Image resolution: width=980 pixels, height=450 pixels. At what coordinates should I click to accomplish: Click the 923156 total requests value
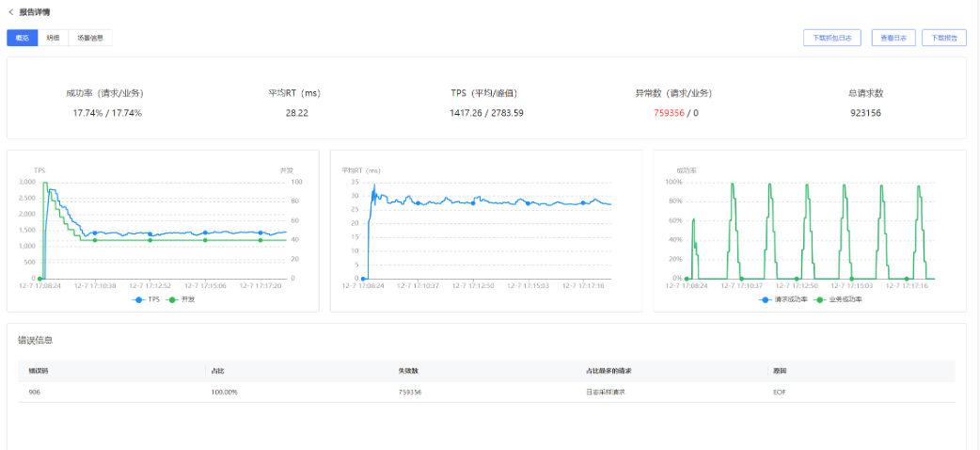[865, 113]
